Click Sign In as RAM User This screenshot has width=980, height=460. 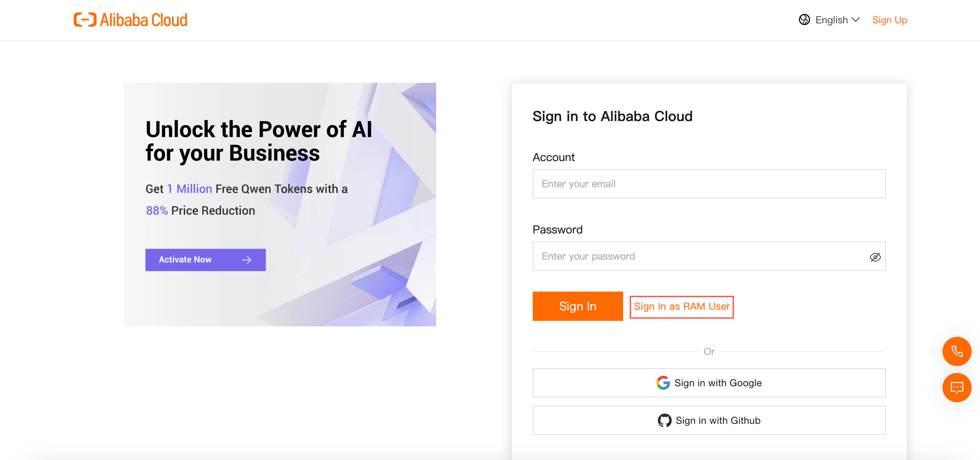[x=682, y=307]
